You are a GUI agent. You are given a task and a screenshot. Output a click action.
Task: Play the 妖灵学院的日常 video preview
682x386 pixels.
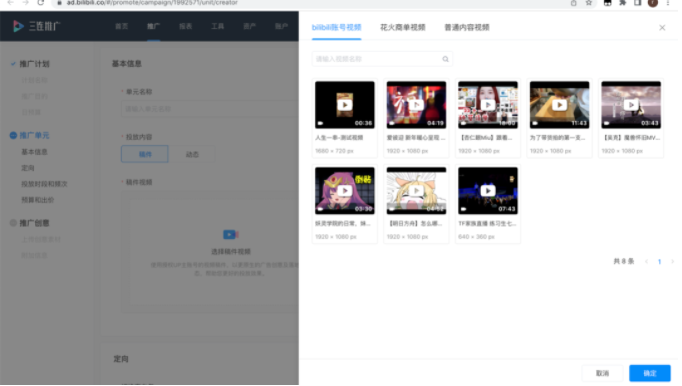tap(345, 191)
